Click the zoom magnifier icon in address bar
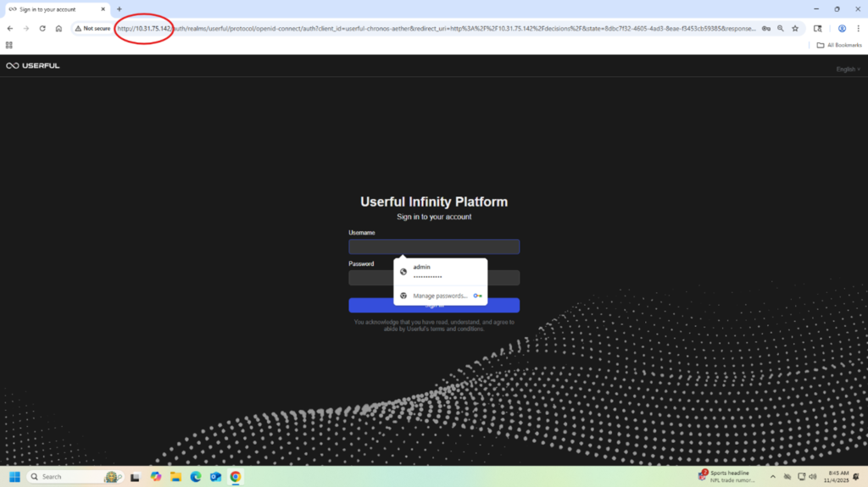The image size is (868, 487). (781, 28)
